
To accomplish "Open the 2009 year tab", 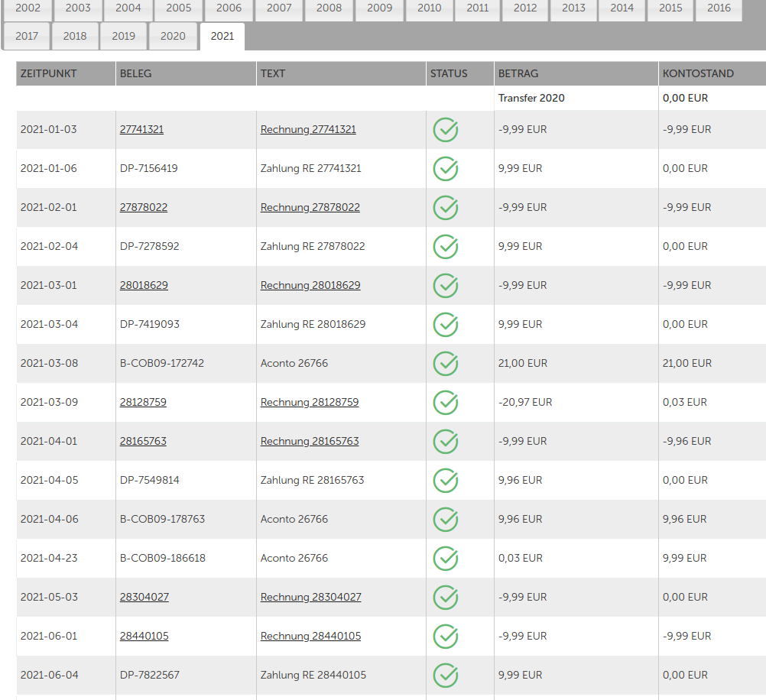I will (379, 8).
